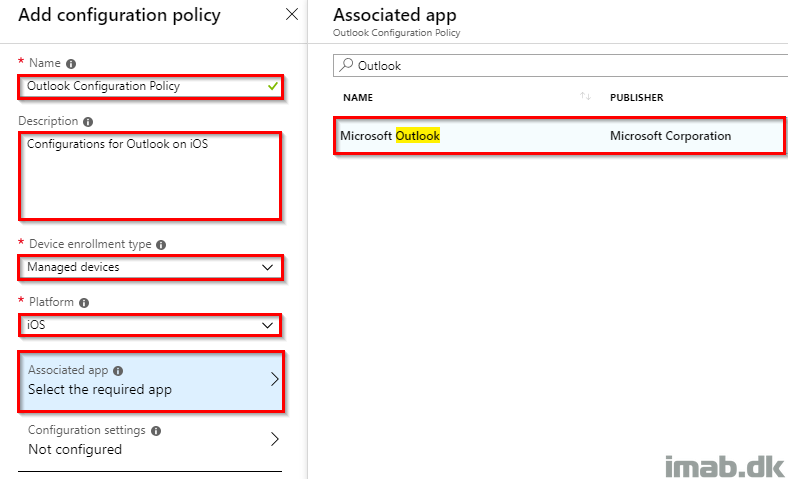Screen dimensions: 788x479
Task: Click the Description info icon
Action: point(88,122)
